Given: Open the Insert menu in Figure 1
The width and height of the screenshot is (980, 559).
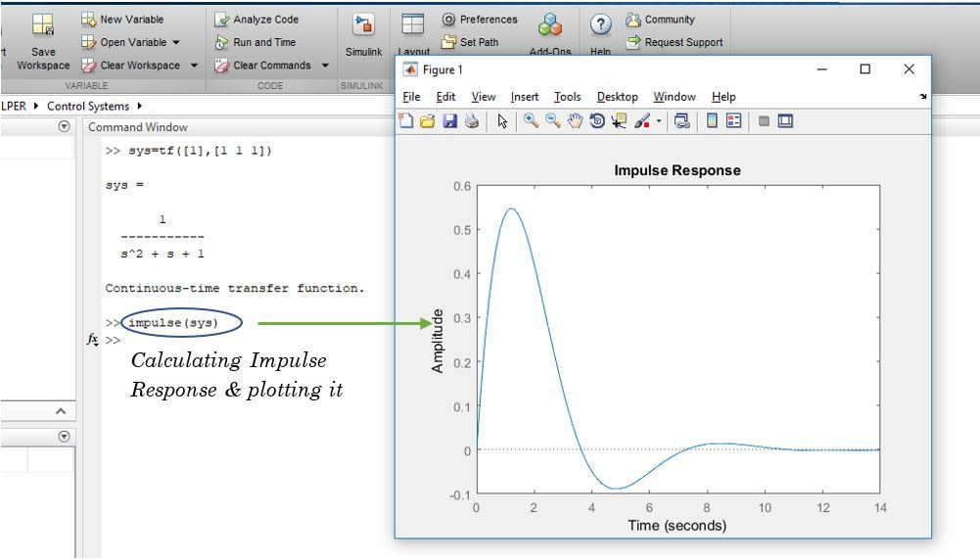Looking at the screenshot, I should tap(525, 96).
